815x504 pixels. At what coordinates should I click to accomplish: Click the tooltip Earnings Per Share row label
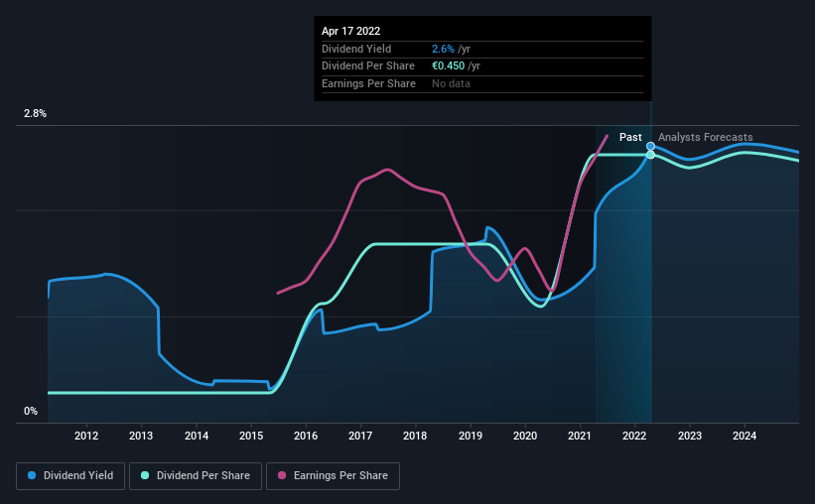pyautogui.click(x=368, y=83)
